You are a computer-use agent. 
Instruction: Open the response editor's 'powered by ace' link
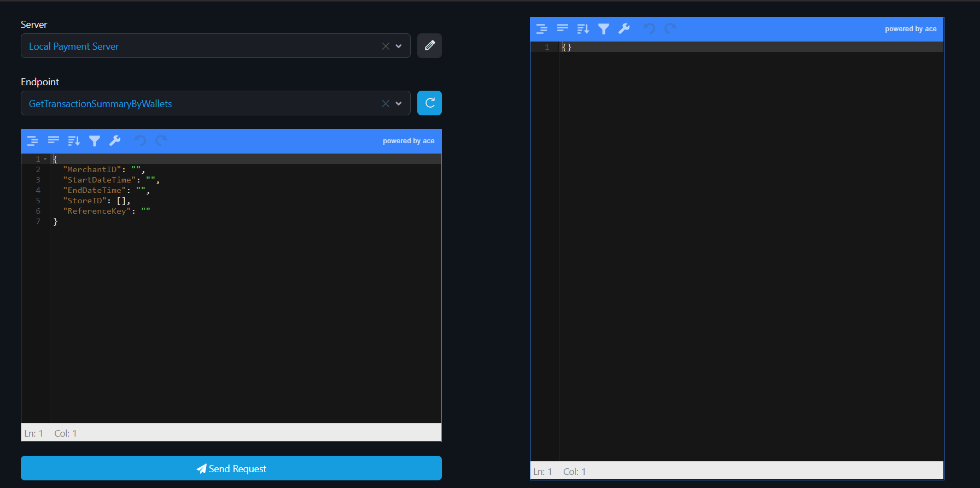coord(911,29)
